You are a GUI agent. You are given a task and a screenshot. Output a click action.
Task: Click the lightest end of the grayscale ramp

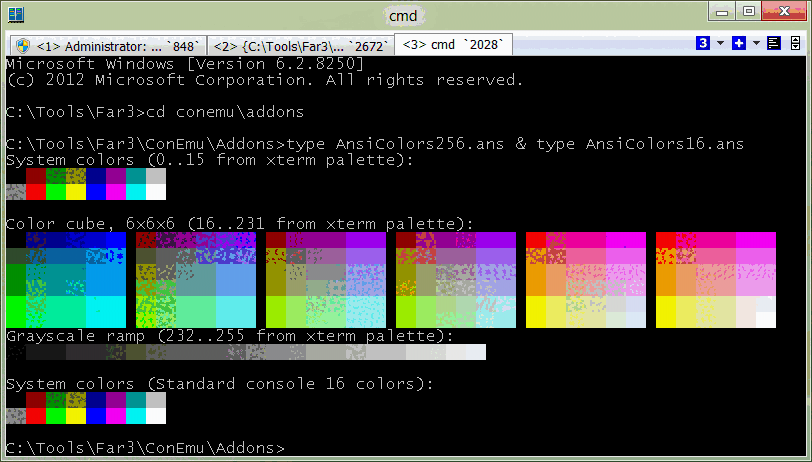pyautogui.click(x=476, y=352)
